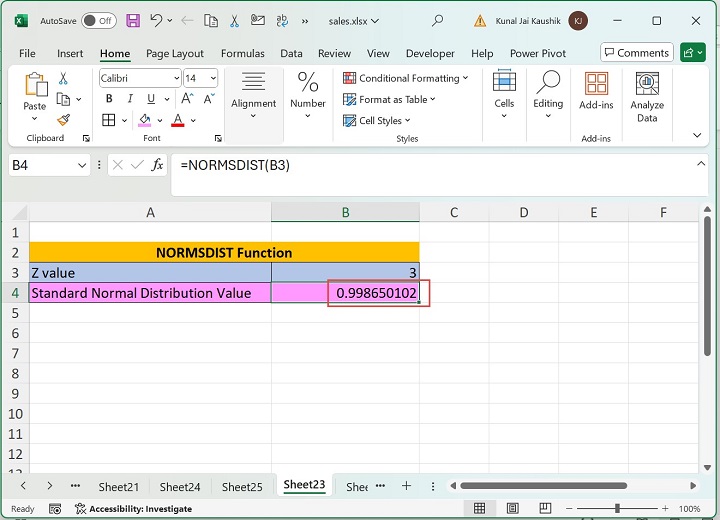Toggle underline formatting
The width and height of the screenshot is (720, 520).
[x=151, y=99]
